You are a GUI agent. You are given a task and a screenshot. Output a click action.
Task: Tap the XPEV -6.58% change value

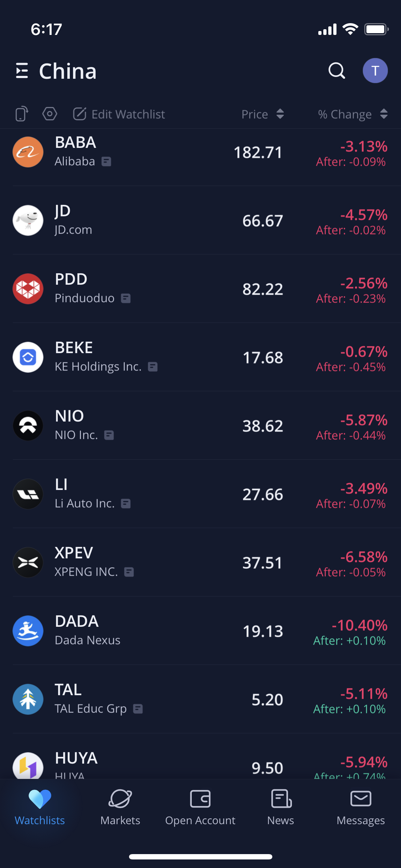pyautogui.click(x=364, y=557)
